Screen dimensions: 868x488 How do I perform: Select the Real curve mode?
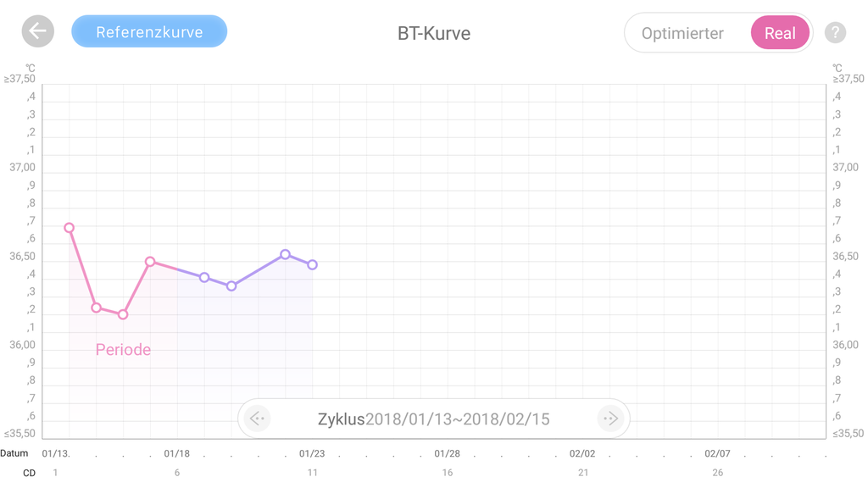click(x=780, y=34)
